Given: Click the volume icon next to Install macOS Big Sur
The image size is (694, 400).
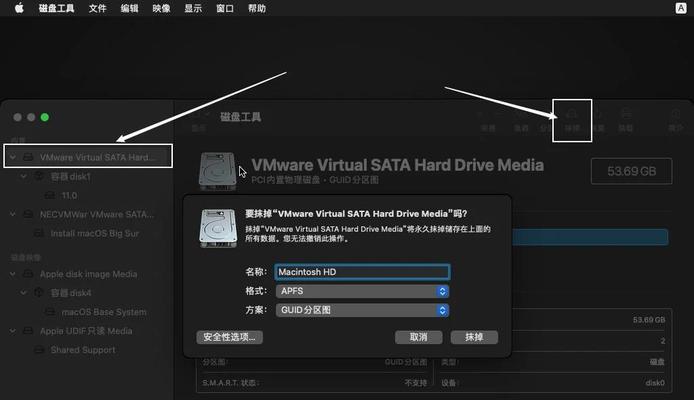Looking at the screenshot, I should coord(39,233).
